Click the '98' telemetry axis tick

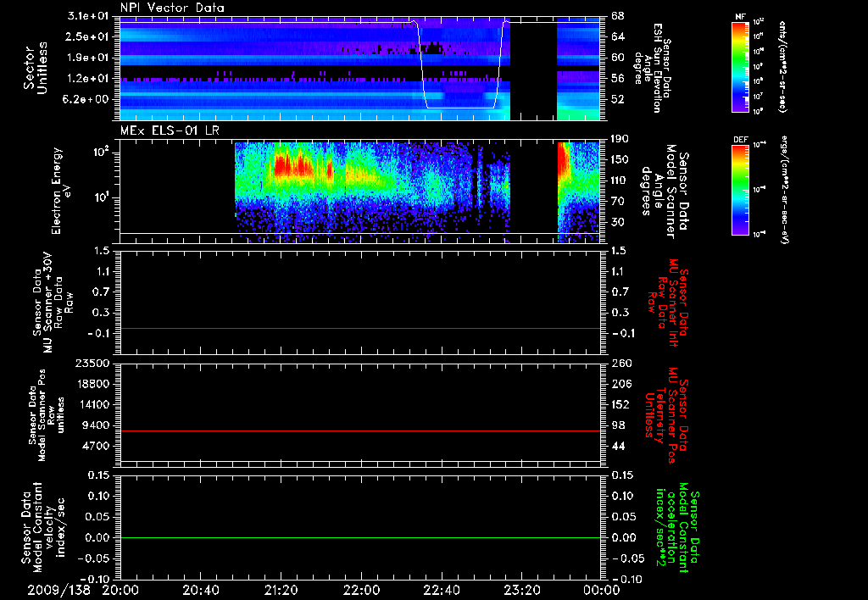(x=618, y=425)
